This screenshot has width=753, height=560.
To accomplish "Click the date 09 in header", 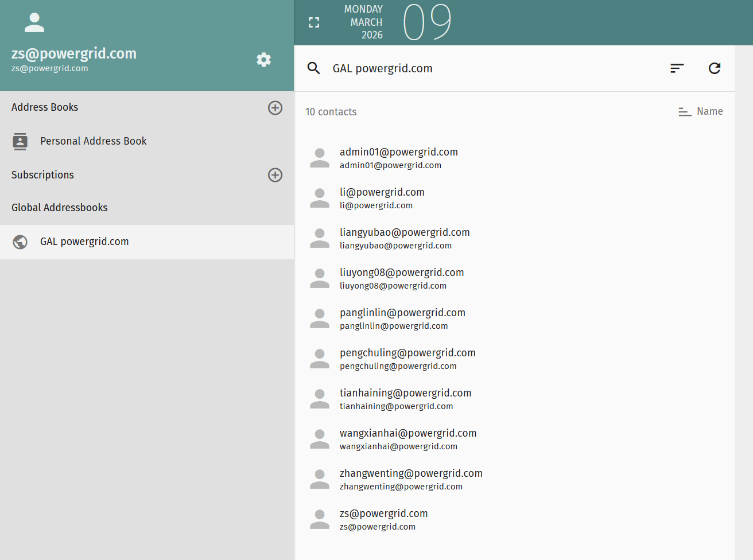I will coord(427,22).
